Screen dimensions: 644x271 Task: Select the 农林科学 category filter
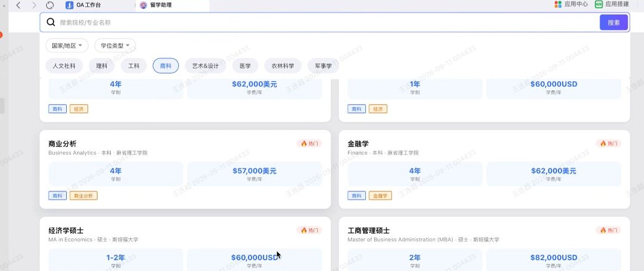(x=283, y=66)
